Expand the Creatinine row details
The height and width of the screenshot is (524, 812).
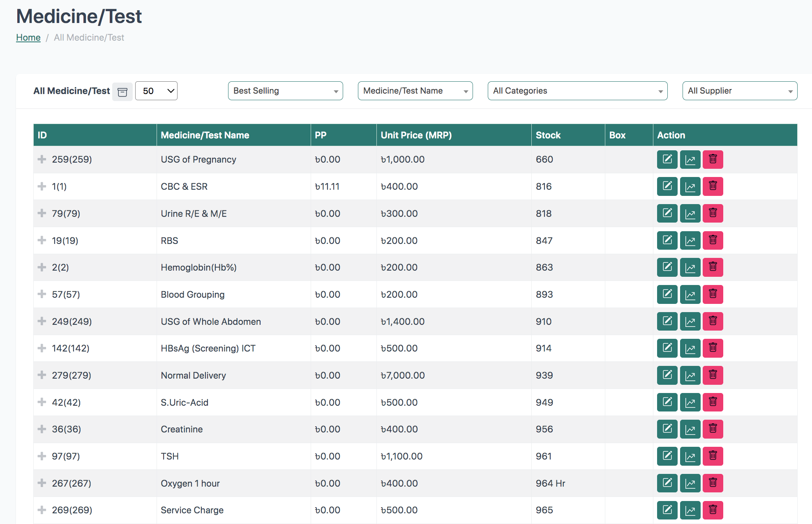click(x=42, y=429)
